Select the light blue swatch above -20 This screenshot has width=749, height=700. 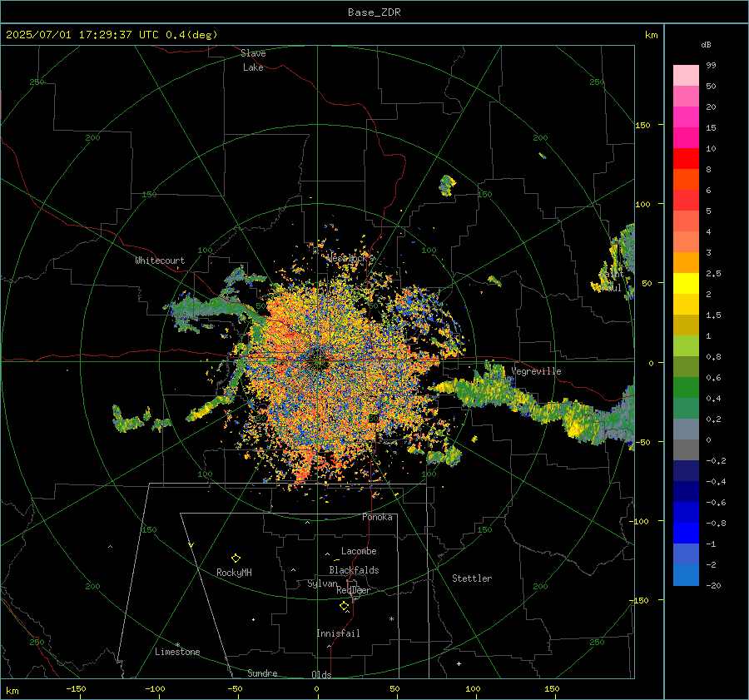[x=686, y=575]
